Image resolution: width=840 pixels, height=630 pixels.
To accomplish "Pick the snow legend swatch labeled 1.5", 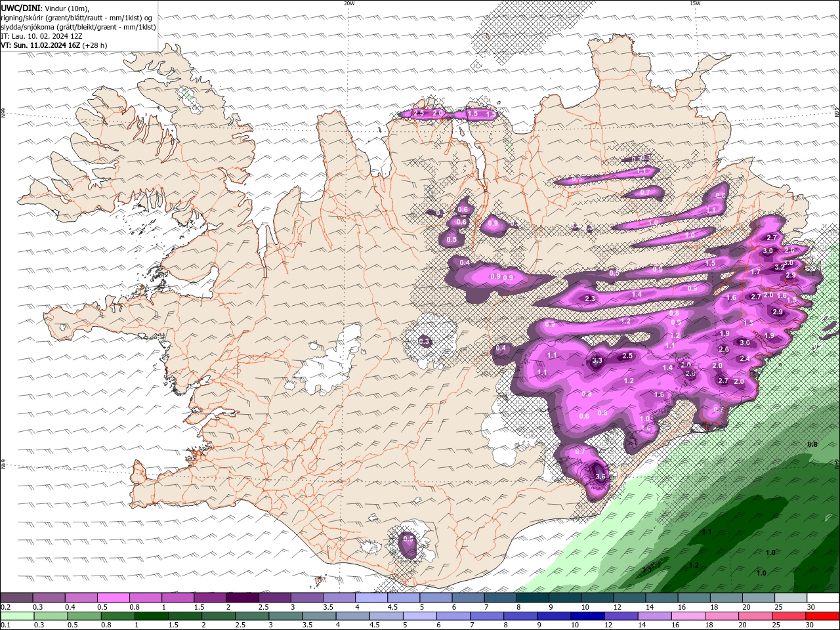I will pyautogui.click(x=210, y=598).
